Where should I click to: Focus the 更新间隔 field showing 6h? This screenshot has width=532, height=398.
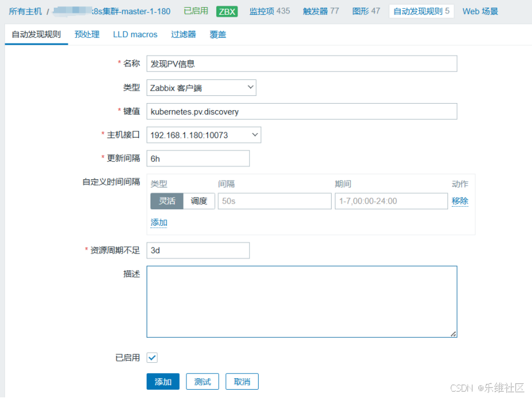(198, 158)
